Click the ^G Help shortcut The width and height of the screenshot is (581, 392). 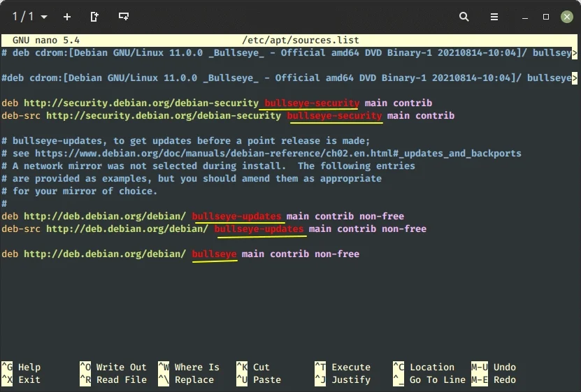21,368
